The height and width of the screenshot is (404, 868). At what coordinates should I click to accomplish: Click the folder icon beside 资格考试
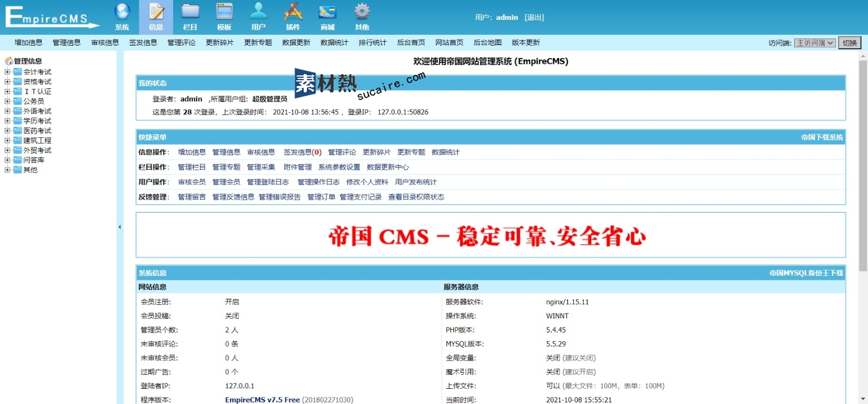pyautogui.click(x=18, y=81)
